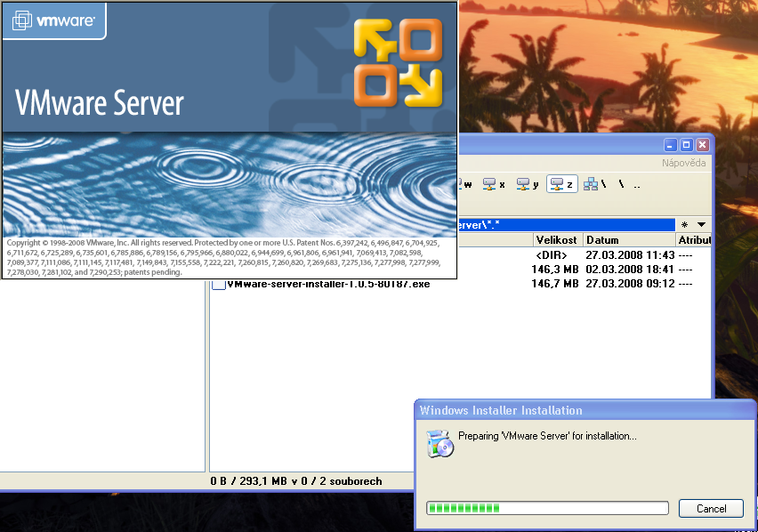Image resolution: width=758 pixels, height=532 pixels.
Task: Maximize the file manager window
Action: 687,145
